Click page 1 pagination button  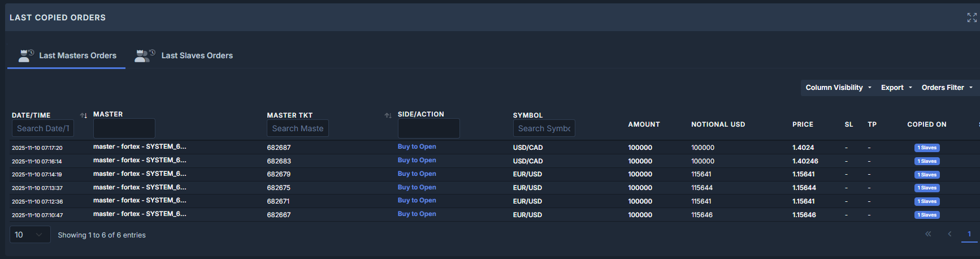pyautogui.click(x=969, y=234)
